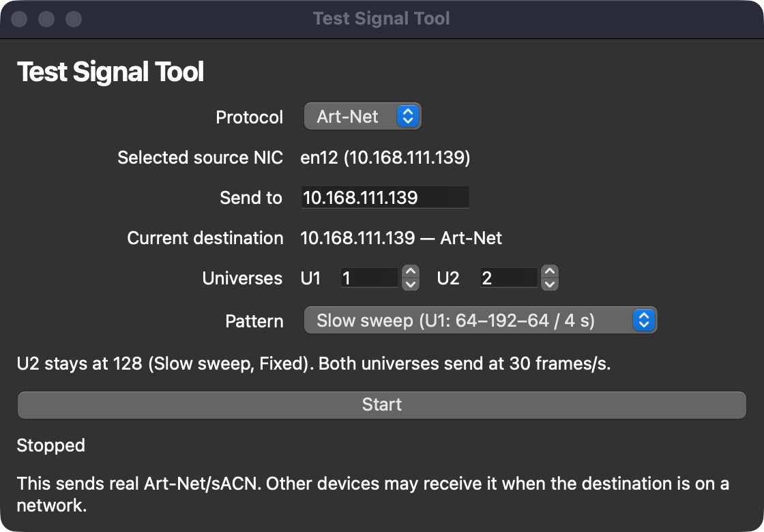Screen dimensions: 764x532
Task: Click the 'U2 stays at 128' description text
Action: [x=314, y=364]
